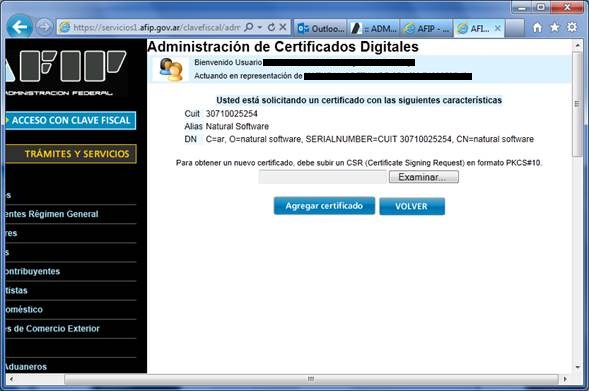The width and height of the screenshot is (589, 391).
Task: Open browser Tools gear icon
Action: coord(572,27)
